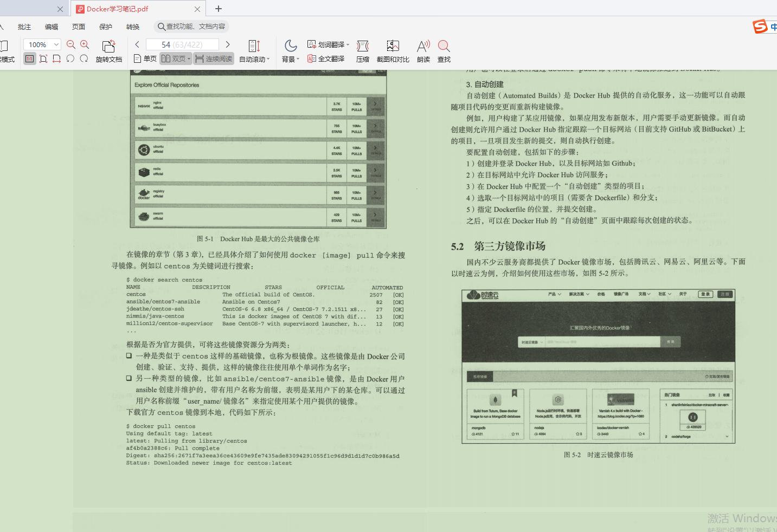The image size is (777, 532).
Task: Click the step 5）指定 Dockerfile 的位置
Action: click(531, 209)
